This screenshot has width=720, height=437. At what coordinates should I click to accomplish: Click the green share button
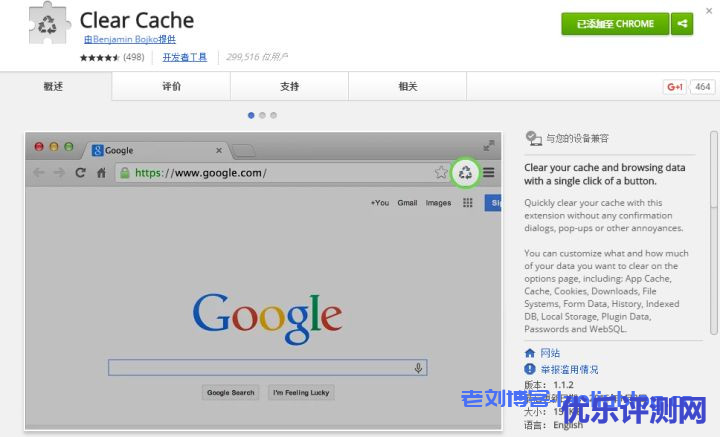coord(682,24)
